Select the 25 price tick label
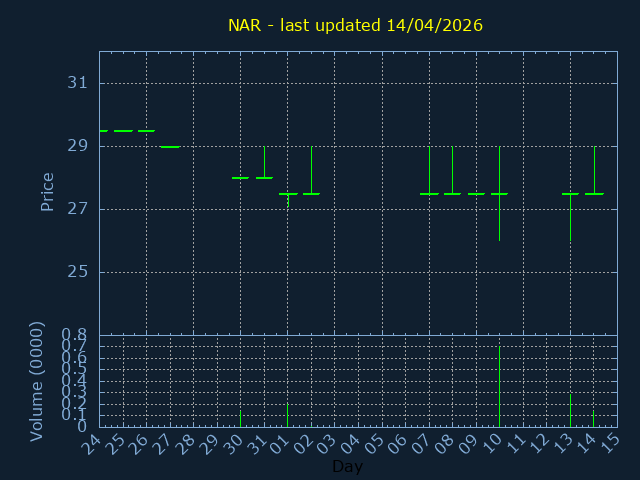640x480 pixels. [x=78, y=272]
